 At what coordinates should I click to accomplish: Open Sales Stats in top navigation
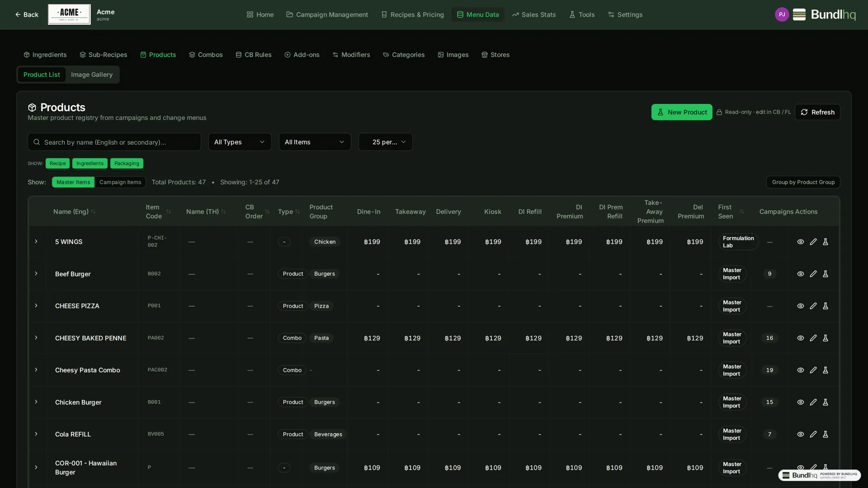[x=533, y=14]
